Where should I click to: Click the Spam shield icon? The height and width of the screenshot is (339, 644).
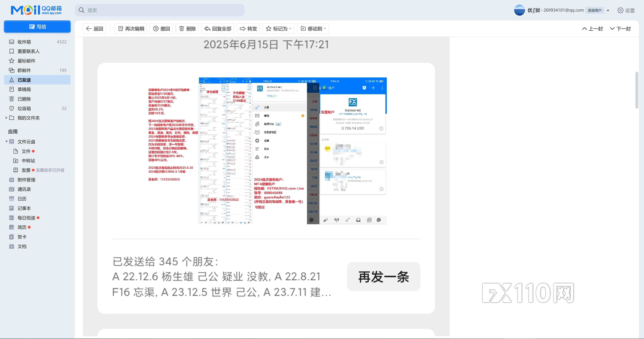coord(12,108)
